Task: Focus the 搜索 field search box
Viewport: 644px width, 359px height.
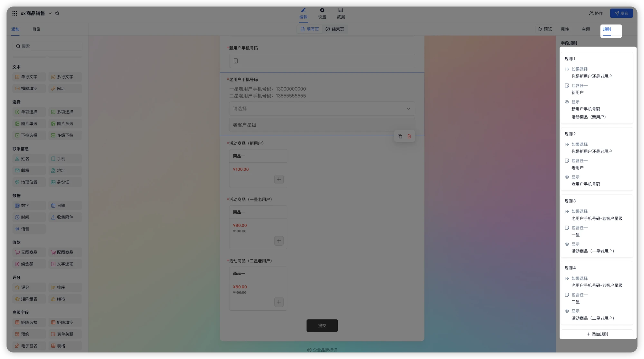Action: pos(47,46)
